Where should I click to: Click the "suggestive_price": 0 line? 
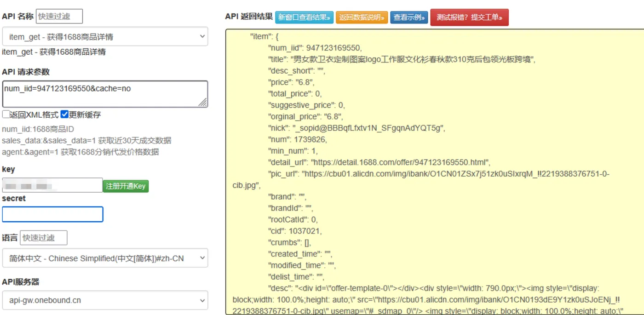[306, 105]
